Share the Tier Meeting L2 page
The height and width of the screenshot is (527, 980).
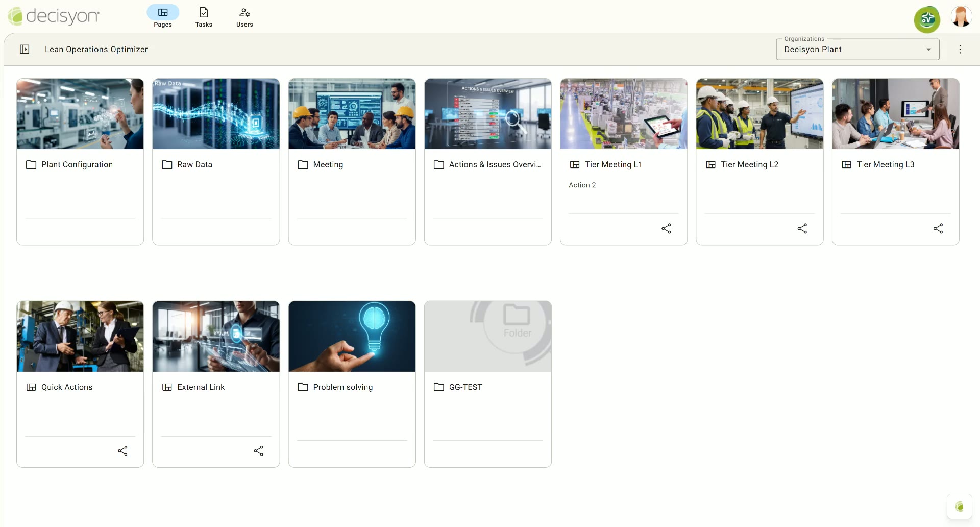point(802,228)
